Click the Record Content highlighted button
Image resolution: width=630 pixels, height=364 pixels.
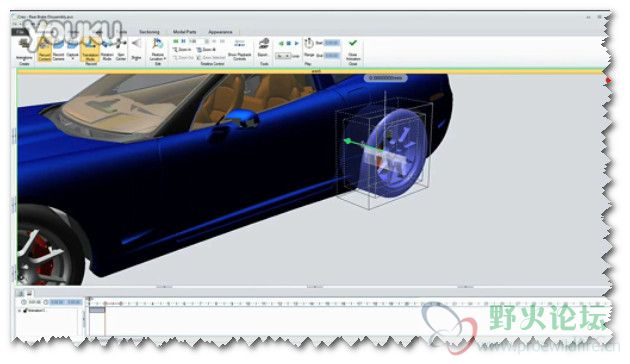pos(45,50)
